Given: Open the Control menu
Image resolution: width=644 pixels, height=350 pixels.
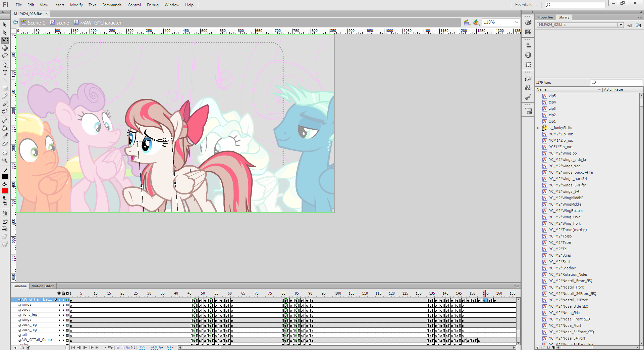Looking at the screenshot, I should (134, 5).
